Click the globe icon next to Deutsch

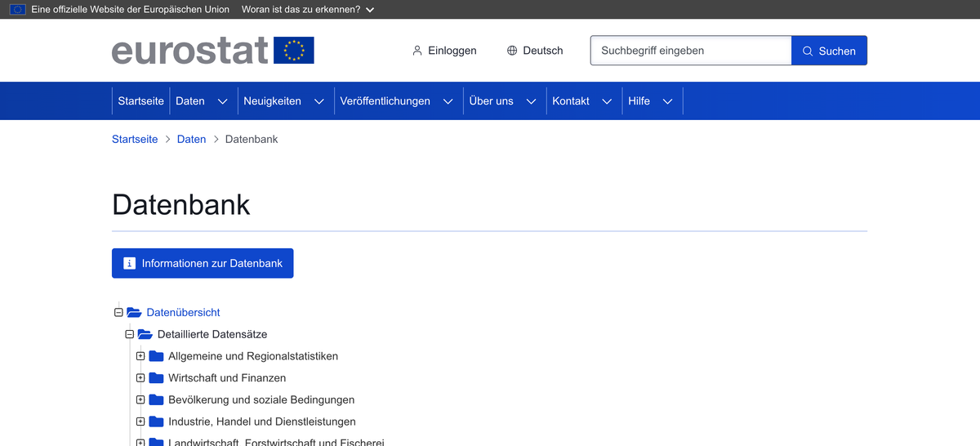pos(512,51)
